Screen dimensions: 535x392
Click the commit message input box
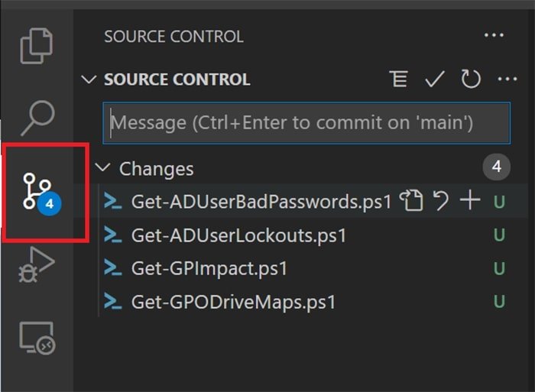[306, 122]
